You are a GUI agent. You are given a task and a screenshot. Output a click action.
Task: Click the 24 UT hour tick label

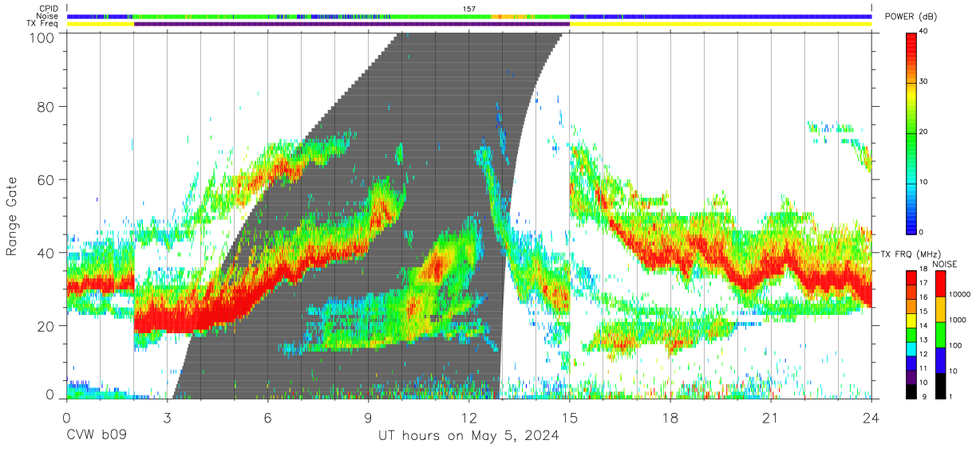tap(871, 419)
